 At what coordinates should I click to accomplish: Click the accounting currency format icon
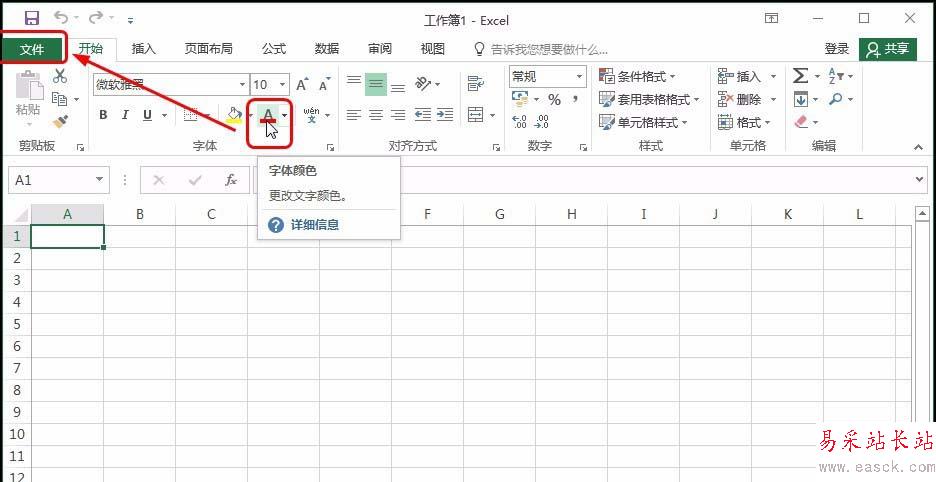[520, 99]
